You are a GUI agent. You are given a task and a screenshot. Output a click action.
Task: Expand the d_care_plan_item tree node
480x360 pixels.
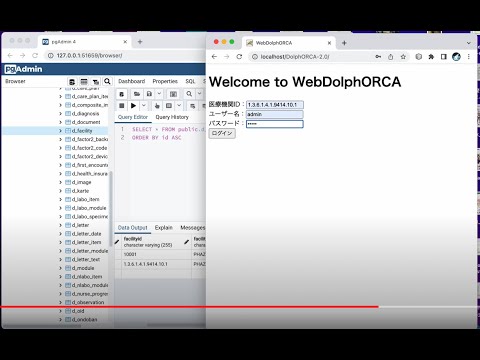coord(60,97)
